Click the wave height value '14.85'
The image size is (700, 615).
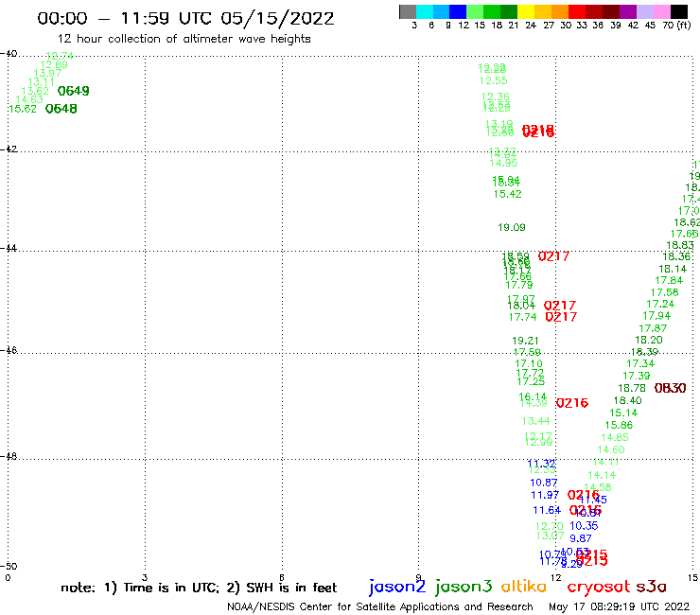pos(615,438)
